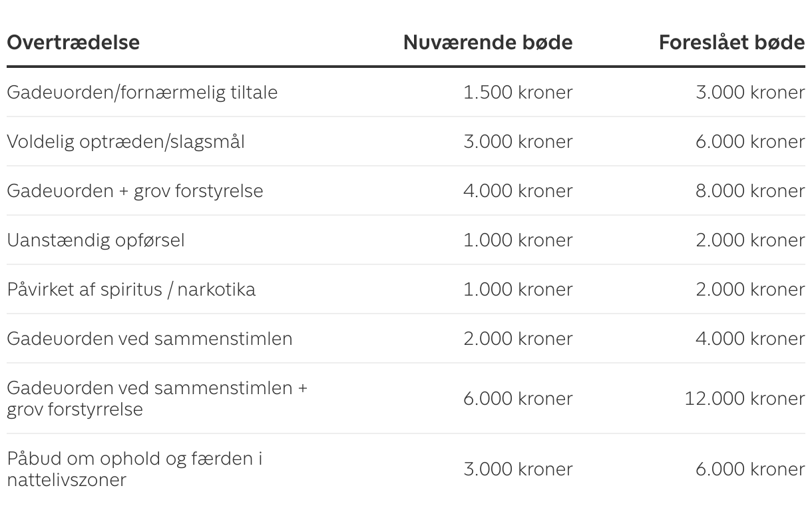Viewport: 812px width, 510px height.
Task: Click the 1.500 kroner current fine
Action: coord(518,93)
